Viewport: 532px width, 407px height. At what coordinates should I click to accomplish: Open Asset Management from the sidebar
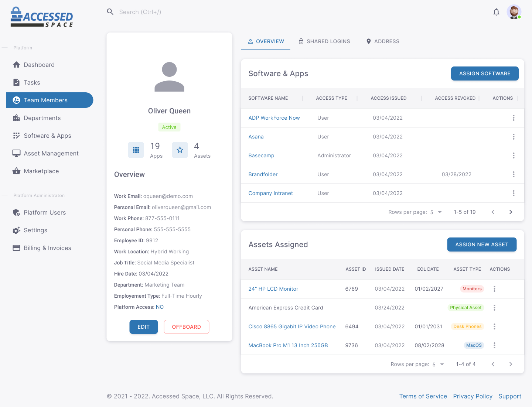(50, 153)
